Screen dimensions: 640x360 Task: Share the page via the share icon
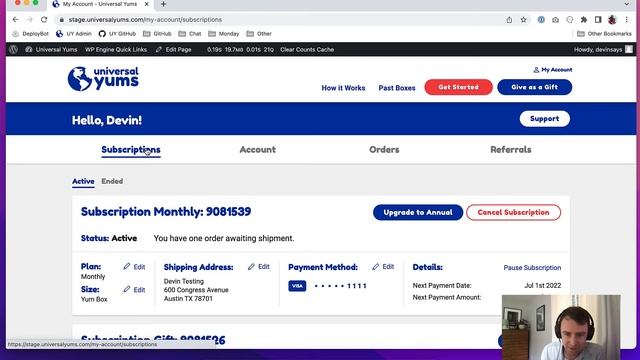509,20
